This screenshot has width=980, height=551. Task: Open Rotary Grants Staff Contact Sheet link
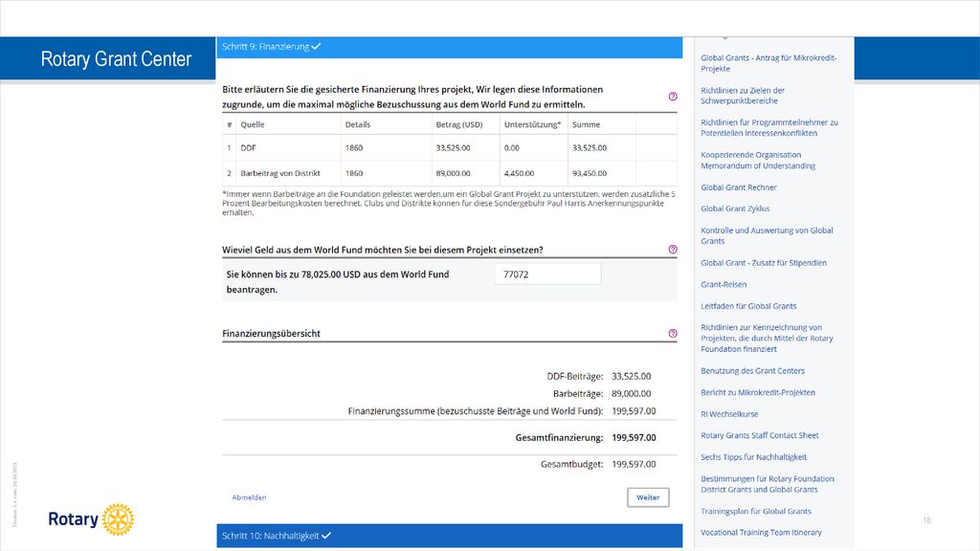click(x=759, y=435)
